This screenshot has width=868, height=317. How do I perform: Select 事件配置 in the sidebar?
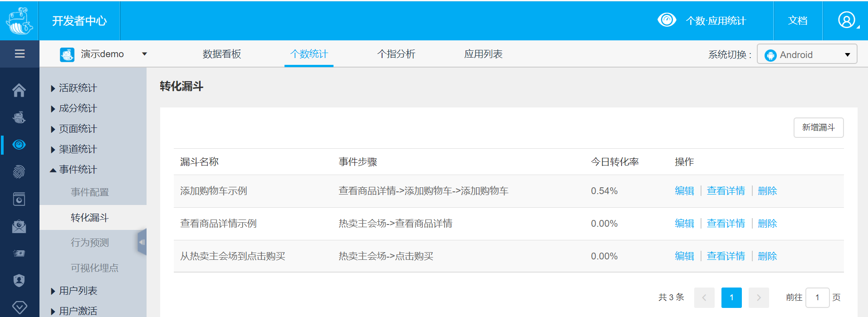click(x=90, y=192)
